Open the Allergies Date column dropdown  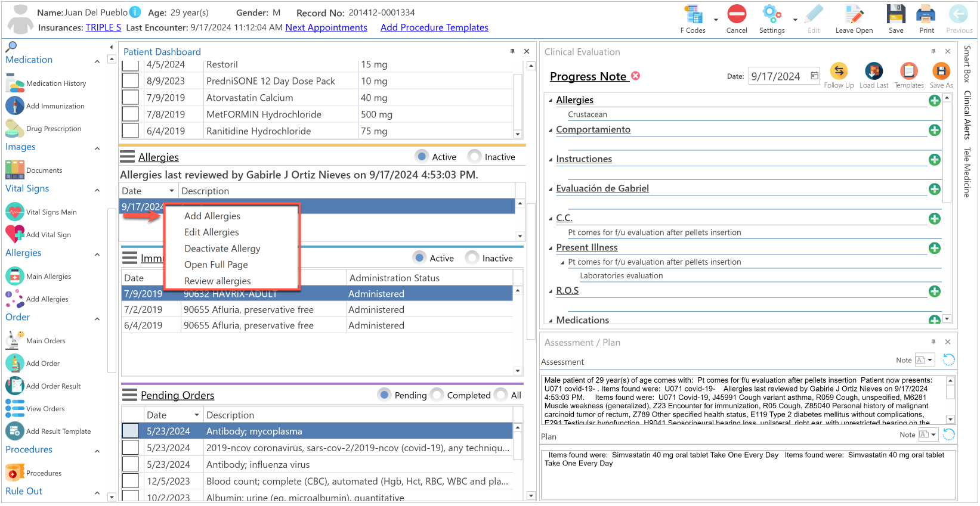coord(172,191)
